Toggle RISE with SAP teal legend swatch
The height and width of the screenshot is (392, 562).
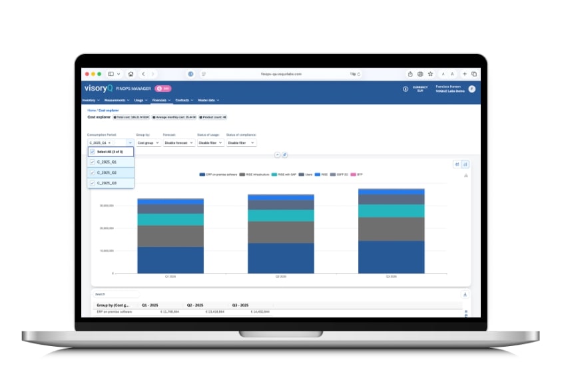274,174
